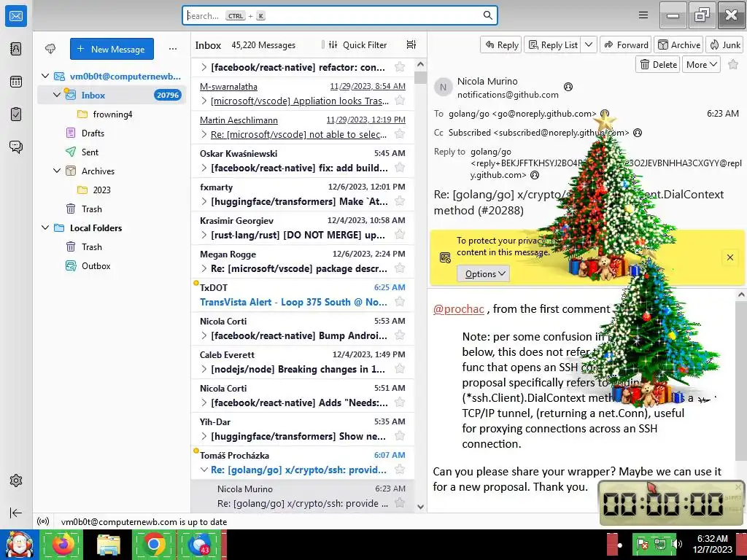Click the volume tray icon

click(676, 544)
